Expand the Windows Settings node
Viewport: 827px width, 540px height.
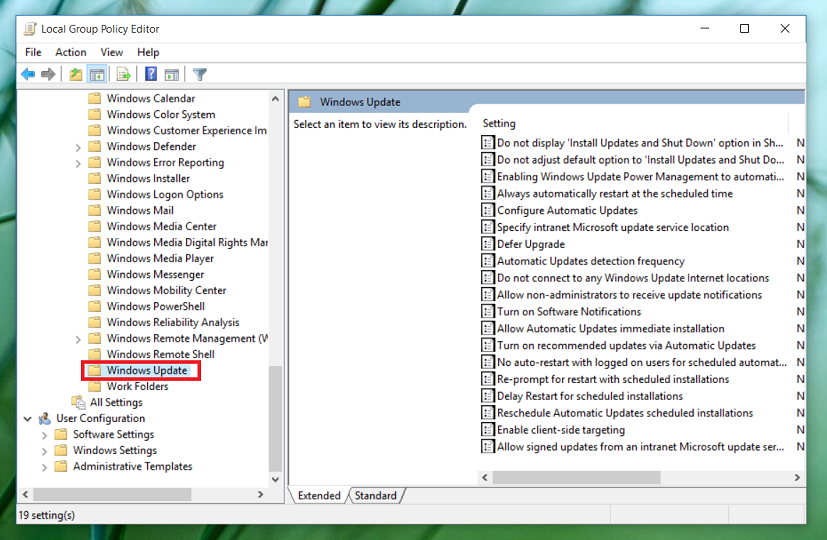(44, 451)
